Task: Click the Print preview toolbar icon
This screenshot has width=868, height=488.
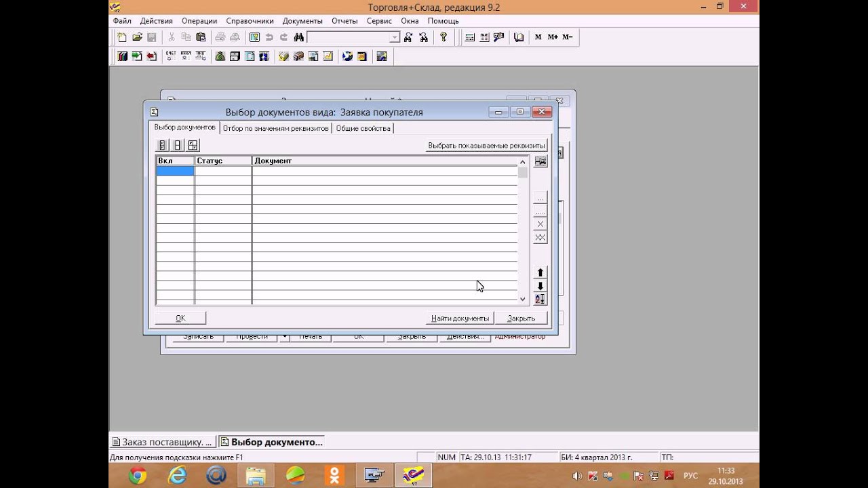Action: 235,37
